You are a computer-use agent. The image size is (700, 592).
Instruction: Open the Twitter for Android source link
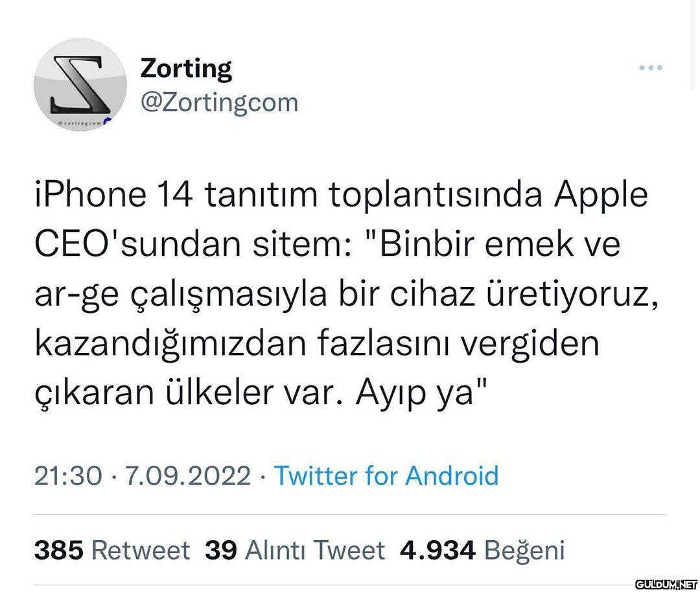point(386,475)
